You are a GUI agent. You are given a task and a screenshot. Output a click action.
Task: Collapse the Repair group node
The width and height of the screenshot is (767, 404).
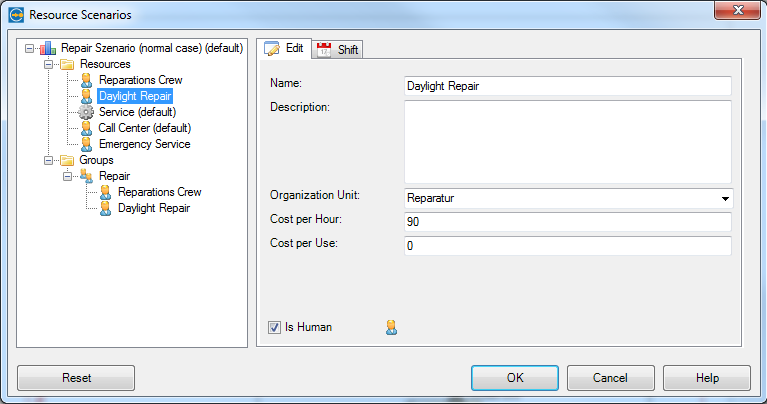point(68,177)
